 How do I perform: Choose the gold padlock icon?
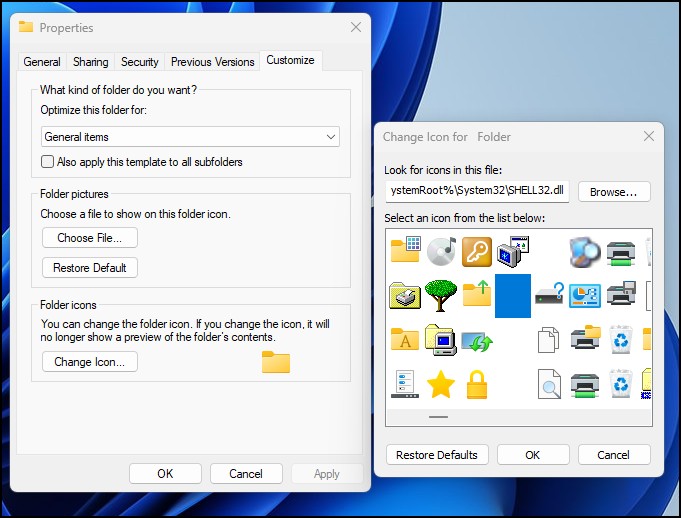point(477,384)
